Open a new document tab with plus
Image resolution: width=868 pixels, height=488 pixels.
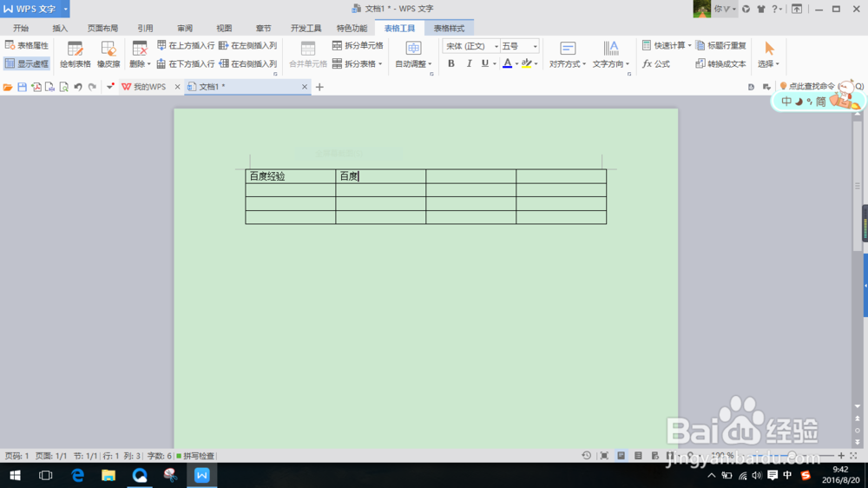click(319, 87)
